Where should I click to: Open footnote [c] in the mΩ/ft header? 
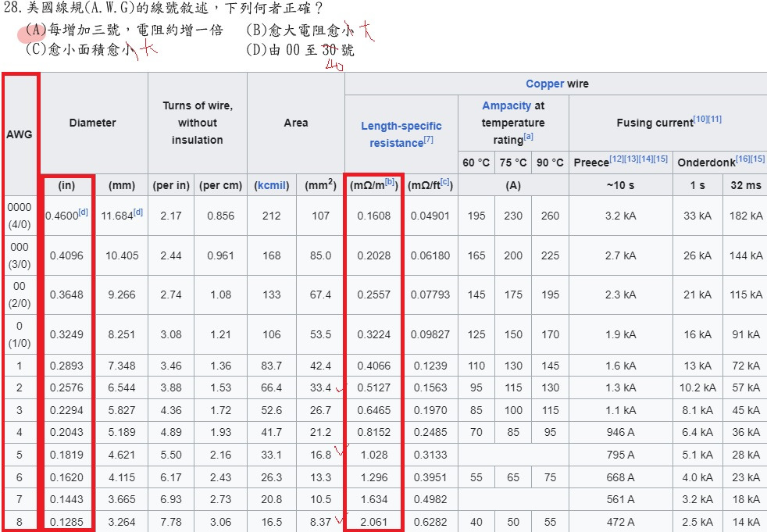pos(445,183)
